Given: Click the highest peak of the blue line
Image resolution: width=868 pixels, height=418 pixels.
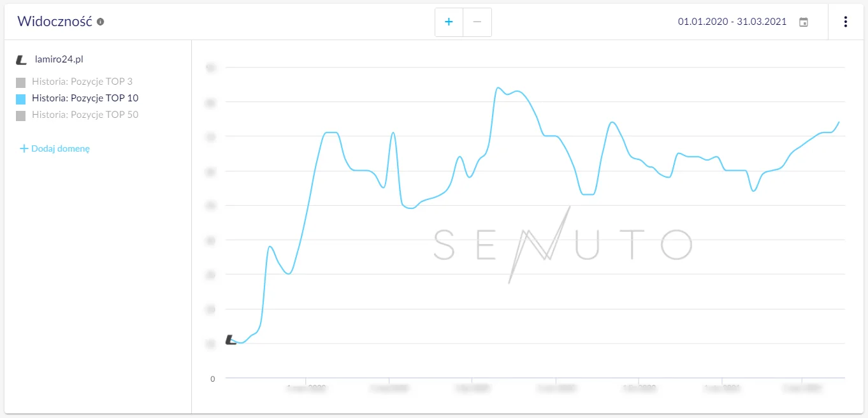Looking at the screenshot, I should coord(498,88).
